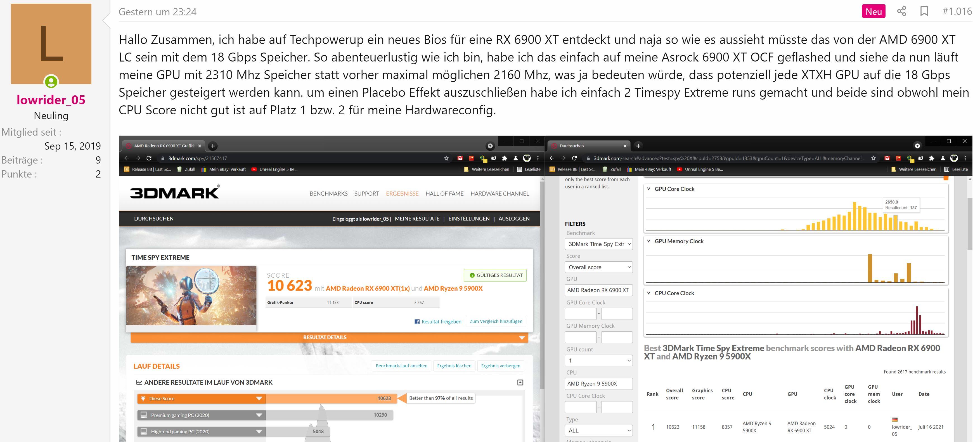The height and width of the screenshot is (442, 980).
Task: Open extensions puzzle icon in left browser
Action: pos(505,158)
